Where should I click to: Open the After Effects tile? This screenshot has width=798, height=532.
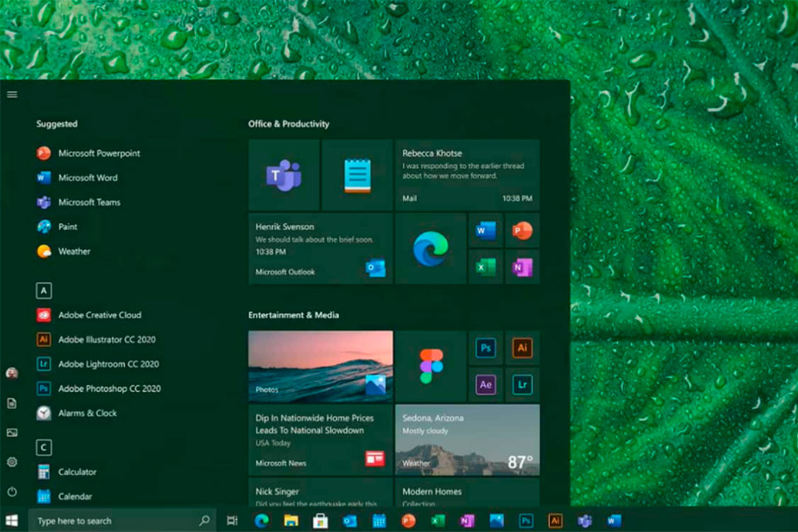(x=485, y=384)
